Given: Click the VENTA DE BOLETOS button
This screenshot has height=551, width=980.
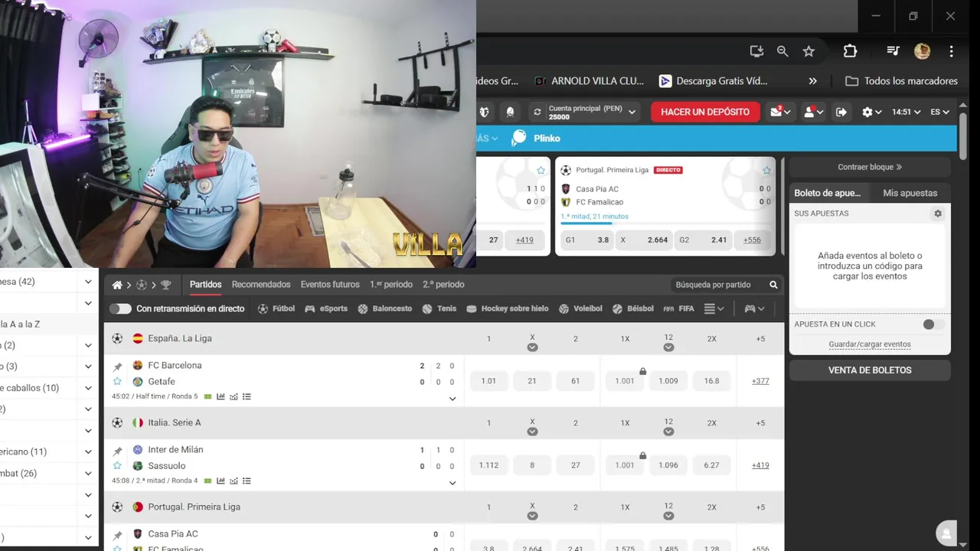Looking at the screenshot, I should pos(870,370).
